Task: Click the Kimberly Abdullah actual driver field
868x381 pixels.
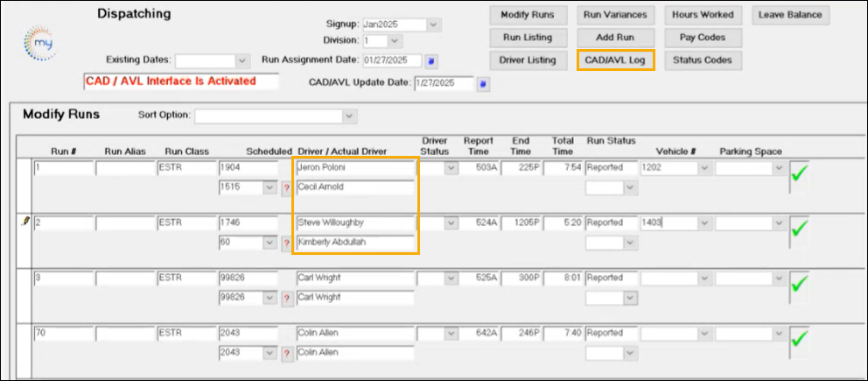Action: click(353, 243)
